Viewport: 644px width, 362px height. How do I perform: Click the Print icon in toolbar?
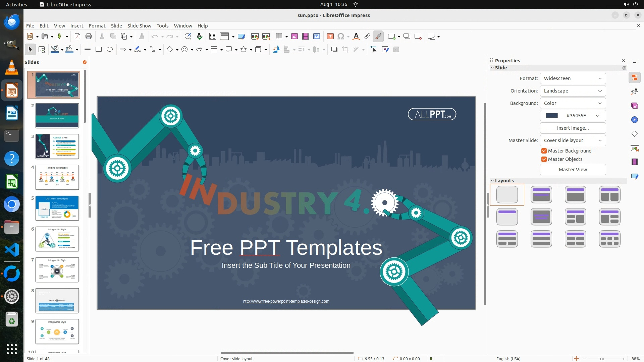[89, 37]
